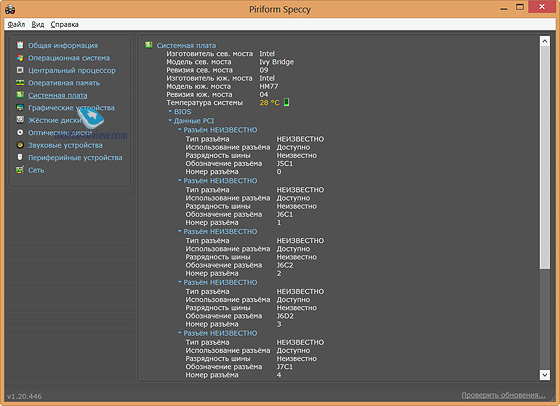Screen dimensions: 560x406
Task: Select Системная плата in the sidebar
Action: point(58,95)
